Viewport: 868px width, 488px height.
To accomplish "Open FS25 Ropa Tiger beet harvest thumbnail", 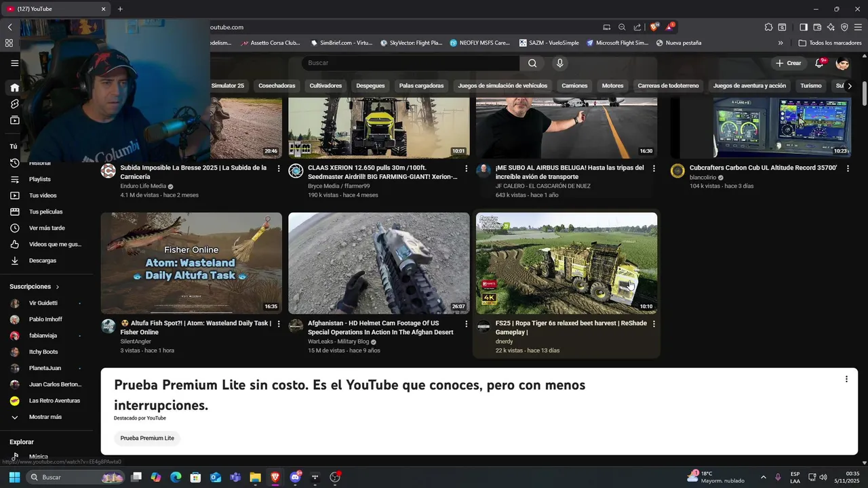I will coord(566,263).
